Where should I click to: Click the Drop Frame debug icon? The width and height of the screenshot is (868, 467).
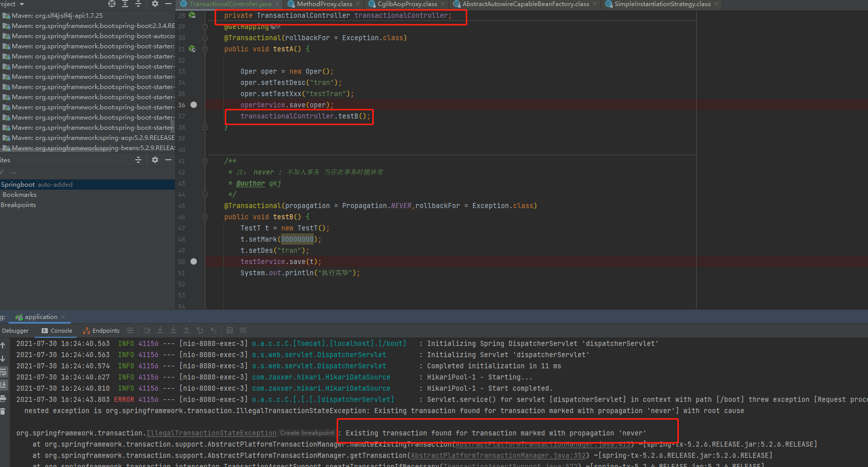coord(200,330)
